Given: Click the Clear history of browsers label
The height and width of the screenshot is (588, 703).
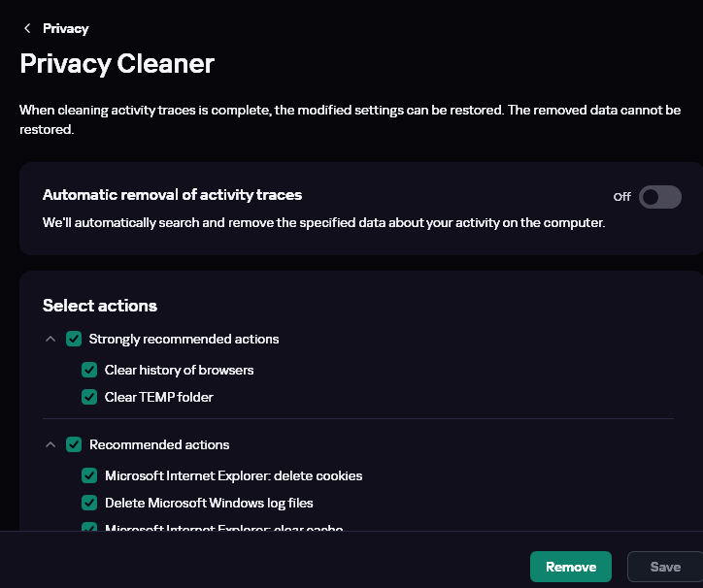Looking at the screenshot, I should pos(179,370).
